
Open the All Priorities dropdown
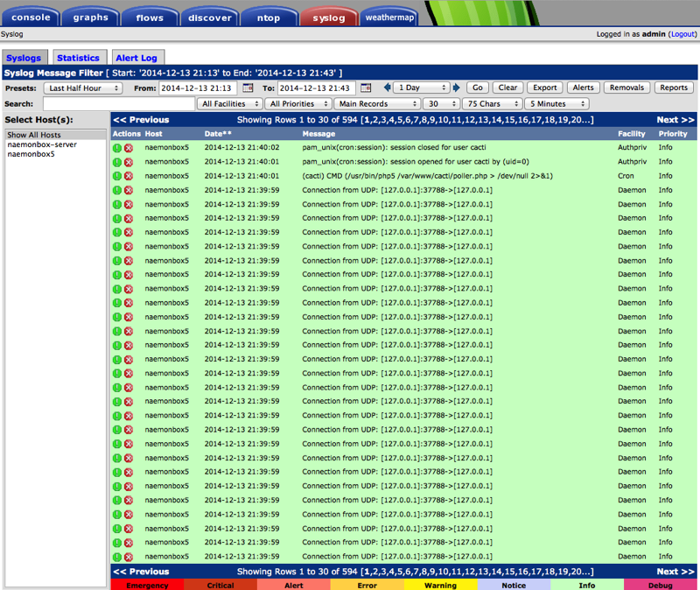298,104
